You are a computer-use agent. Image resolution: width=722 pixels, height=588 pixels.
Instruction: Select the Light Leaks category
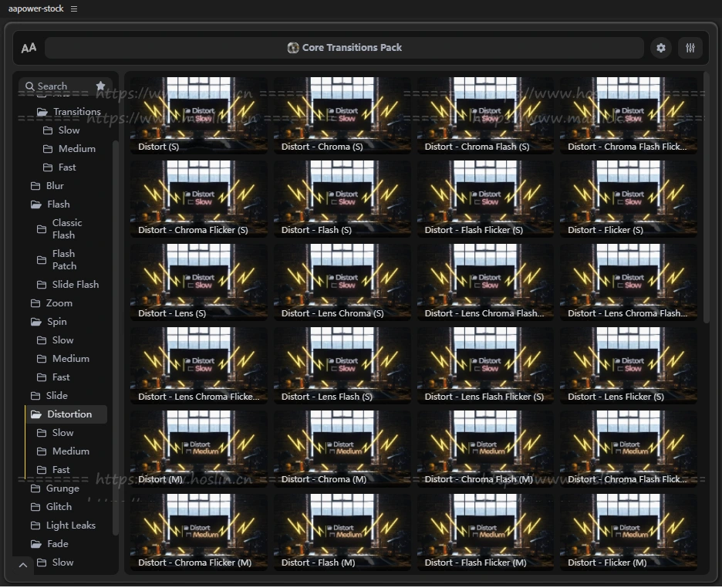click(70, 525)
